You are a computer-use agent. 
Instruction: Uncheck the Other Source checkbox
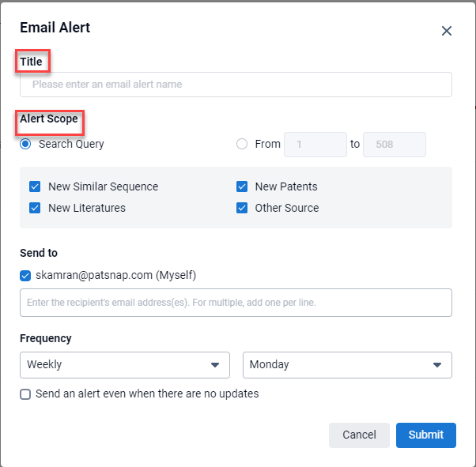pos(242,208)
